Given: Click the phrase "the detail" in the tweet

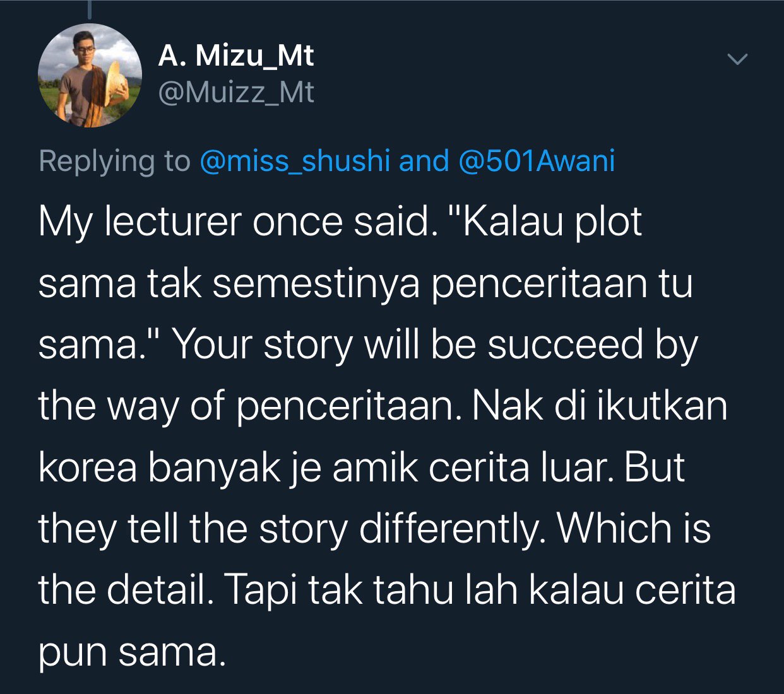Looking at the screenshot, I should [124, 590].
